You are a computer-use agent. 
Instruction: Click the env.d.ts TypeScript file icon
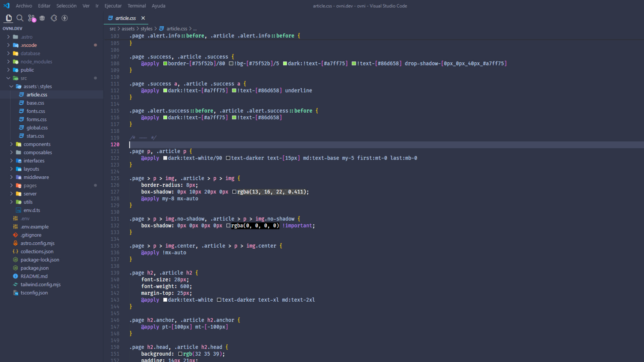[x=18, y=210]
